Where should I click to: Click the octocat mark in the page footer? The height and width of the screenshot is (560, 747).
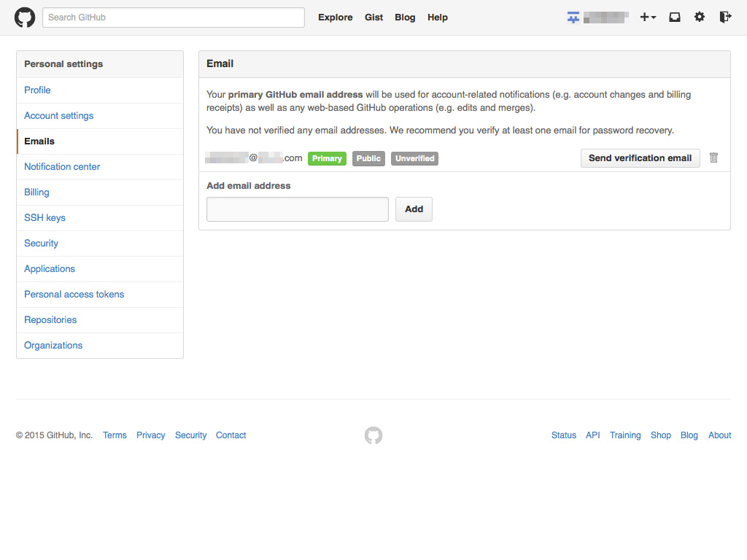point(373,435)
